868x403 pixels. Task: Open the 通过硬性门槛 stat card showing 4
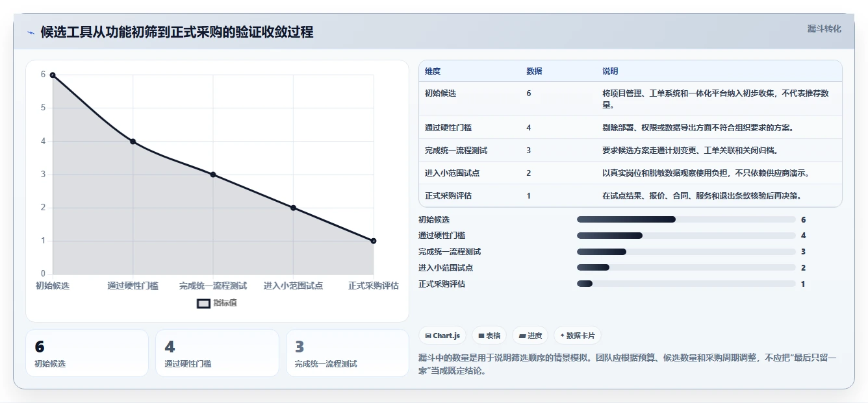tap(217, 353)
